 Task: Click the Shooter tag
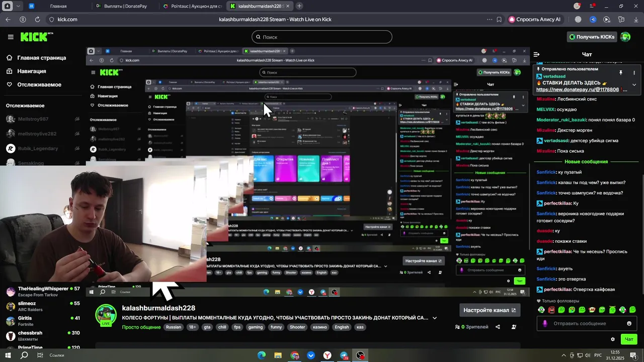tap(297, 327)
